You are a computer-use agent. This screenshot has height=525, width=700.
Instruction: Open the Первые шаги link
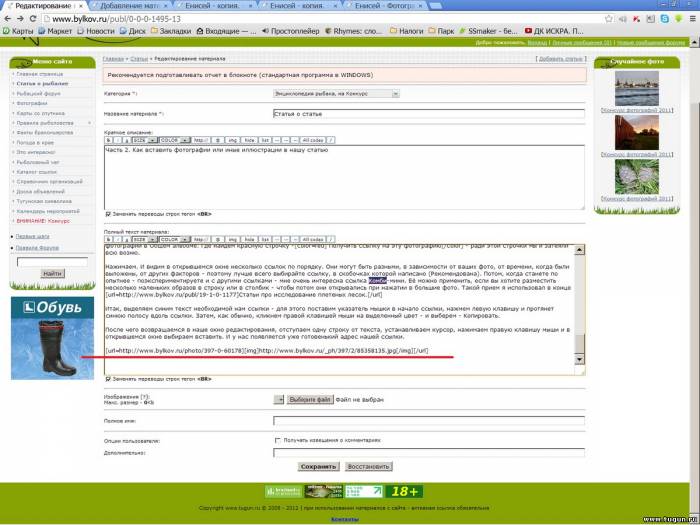pyautogui.click(x=33, y=236)
